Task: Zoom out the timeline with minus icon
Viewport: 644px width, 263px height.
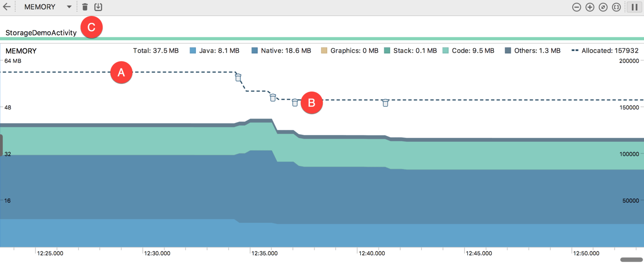Action: pos(576,7)
